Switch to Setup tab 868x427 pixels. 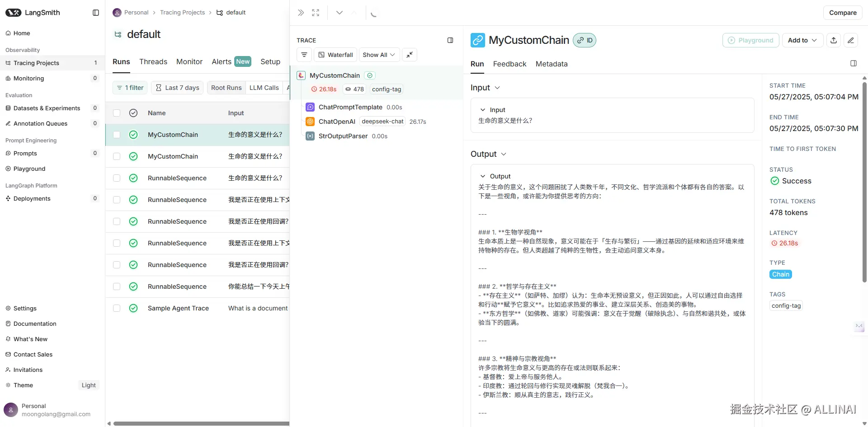(x=270, y=62)
